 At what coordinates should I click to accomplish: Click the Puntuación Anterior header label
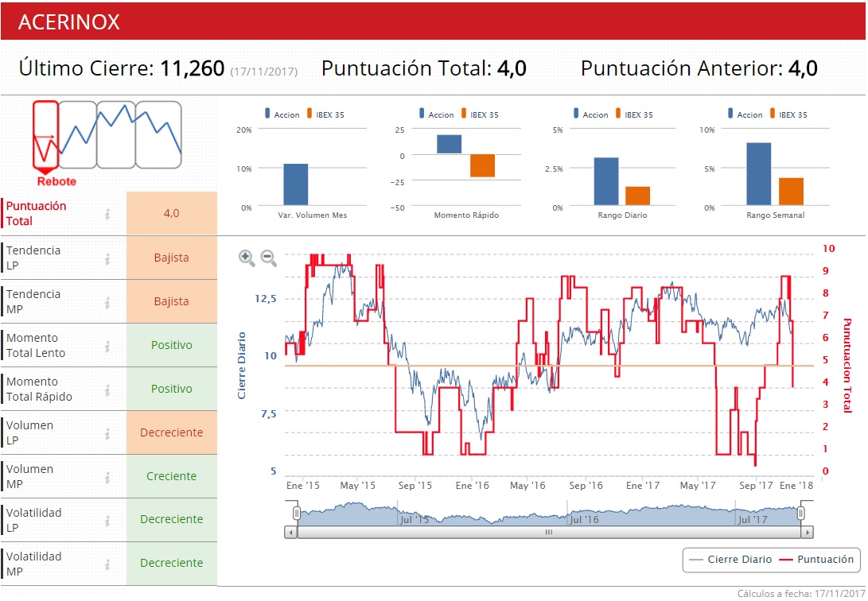pos(682,68)
